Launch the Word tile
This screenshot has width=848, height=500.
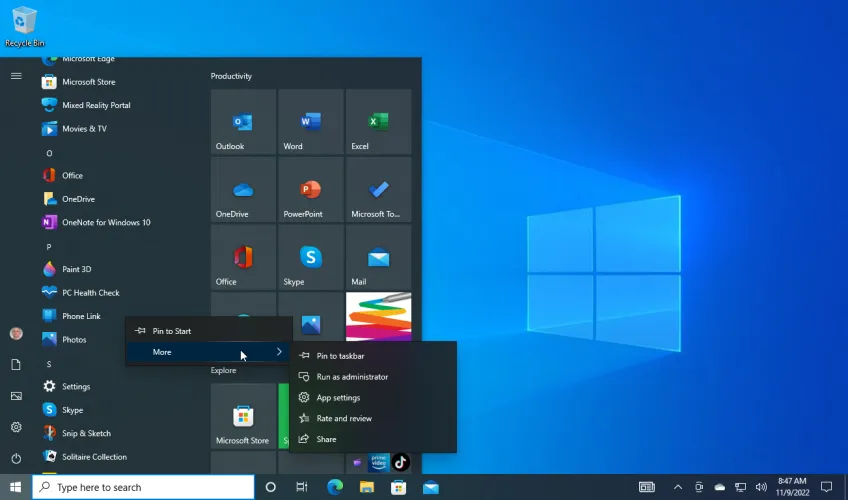pyautogui.click(x=310, y=122)
